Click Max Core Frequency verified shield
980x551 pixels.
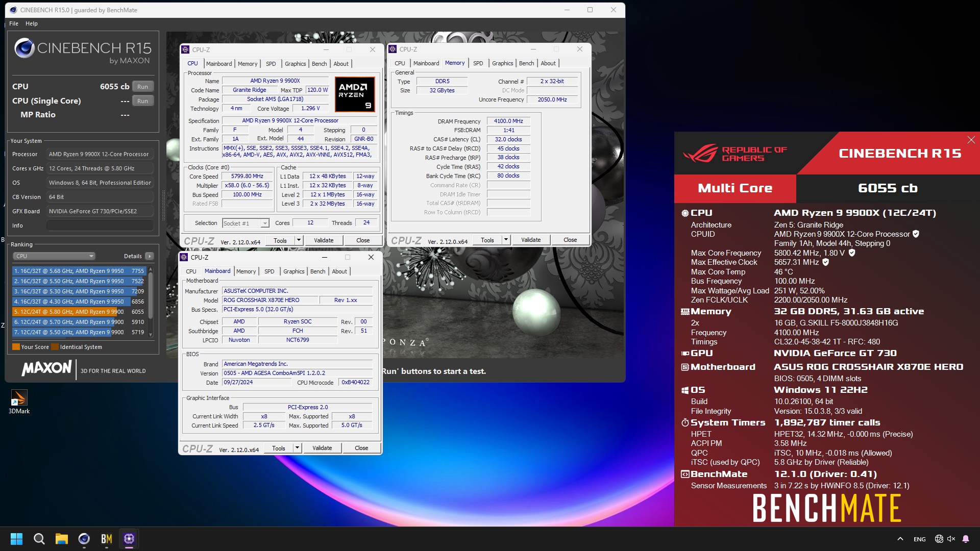(852, 253)
